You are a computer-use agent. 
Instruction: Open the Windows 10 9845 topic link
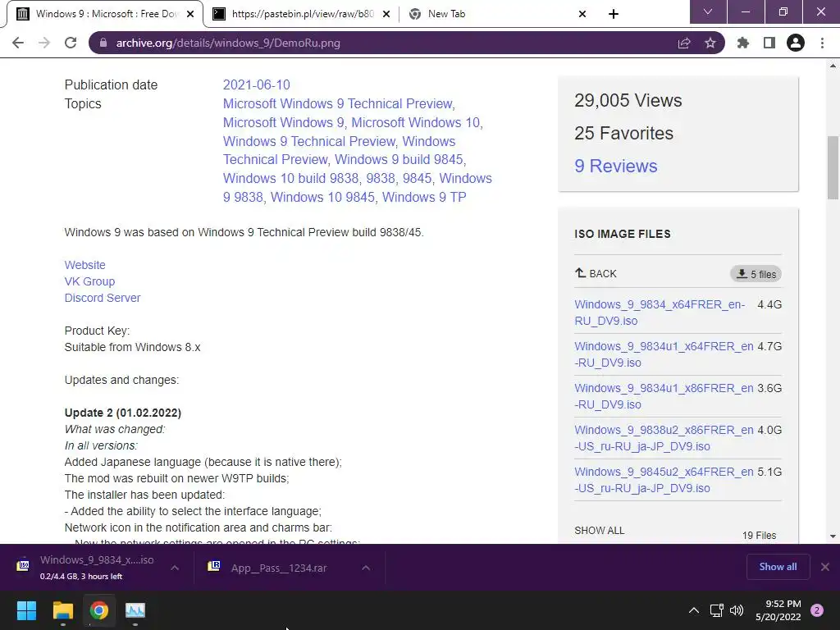click(x=322, y=197)
